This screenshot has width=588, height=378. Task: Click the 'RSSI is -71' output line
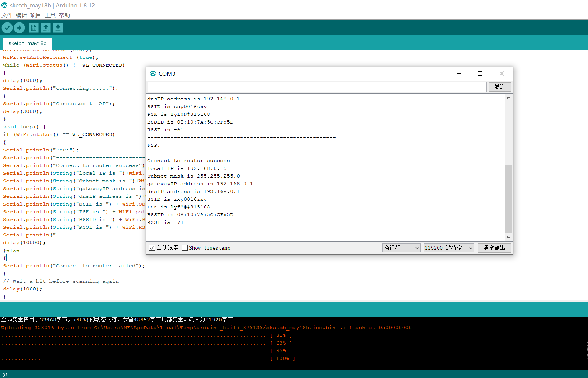pos(165,222)
